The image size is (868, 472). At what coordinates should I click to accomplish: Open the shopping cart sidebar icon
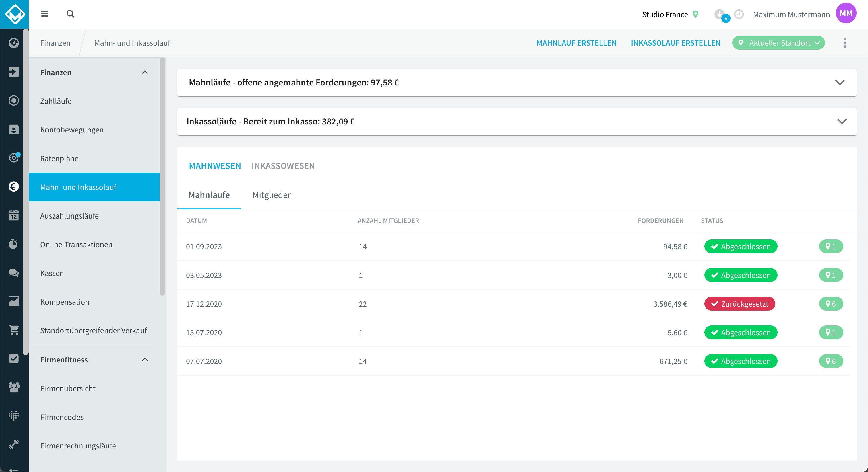(x=14, y=330)
